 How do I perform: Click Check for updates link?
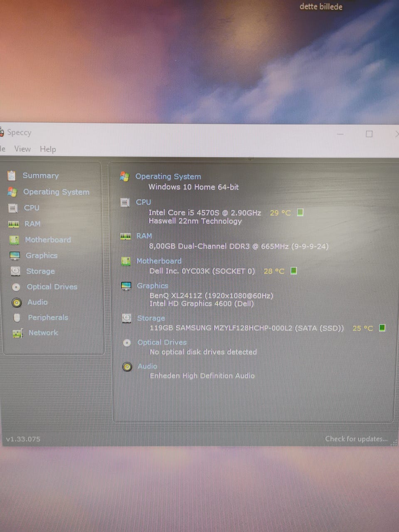pyautogui.click(x=356, y=439)
